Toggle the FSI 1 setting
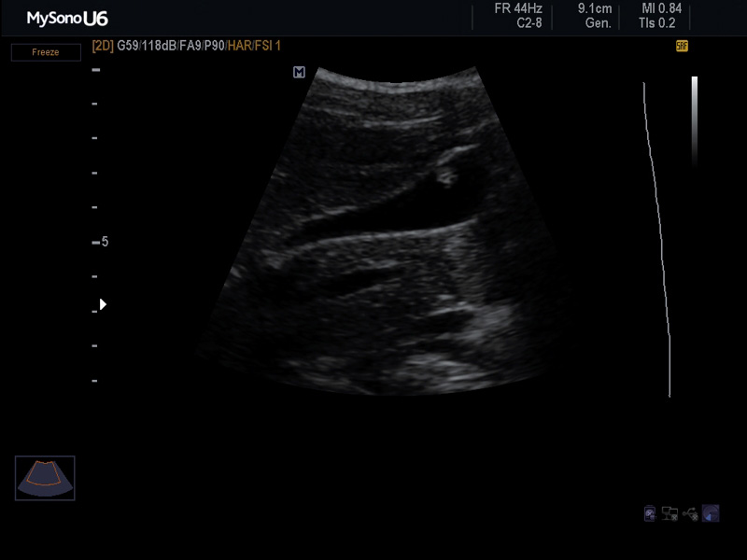The width and height of the screenshot is (747, 560). tap(268, 46)
